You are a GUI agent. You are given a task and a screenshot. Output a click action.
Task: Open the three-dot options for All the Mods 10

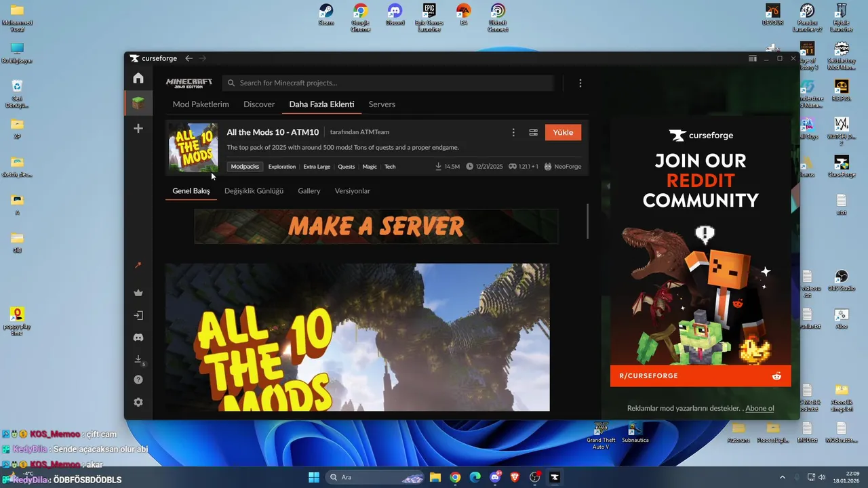click(513, 132)
